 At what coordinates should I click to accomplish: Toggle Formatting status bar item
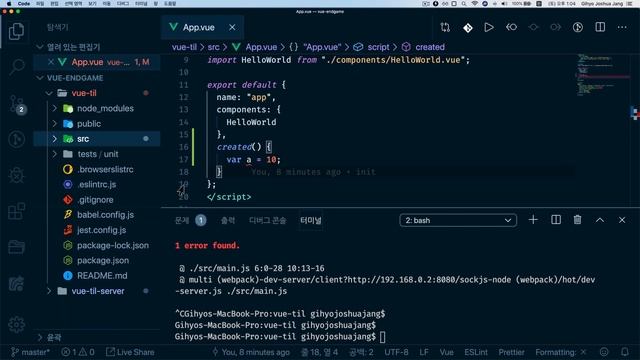click(561, 352)
